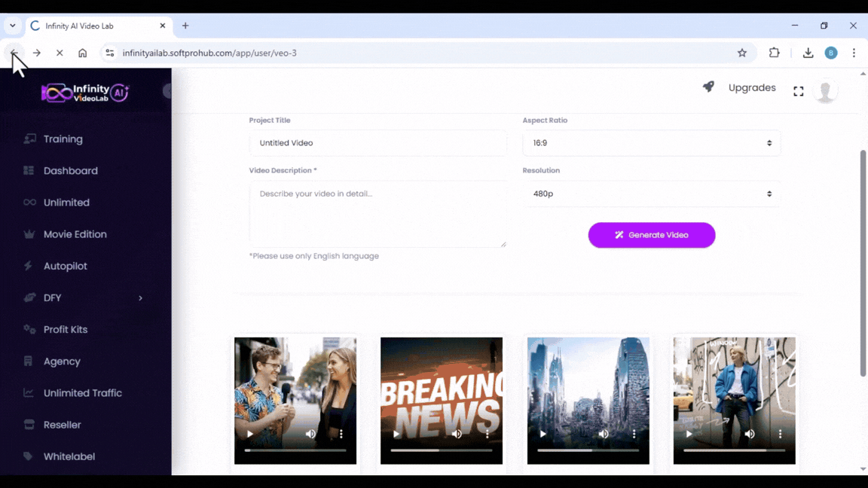
Task: Open the browser extensions puzzle icon
Action: [x=774, y=53]
